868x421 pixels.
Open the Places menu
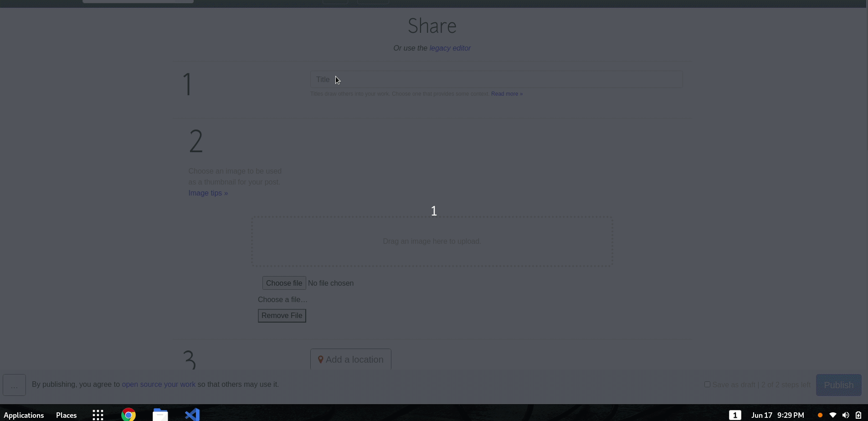[x=66, y=415]
